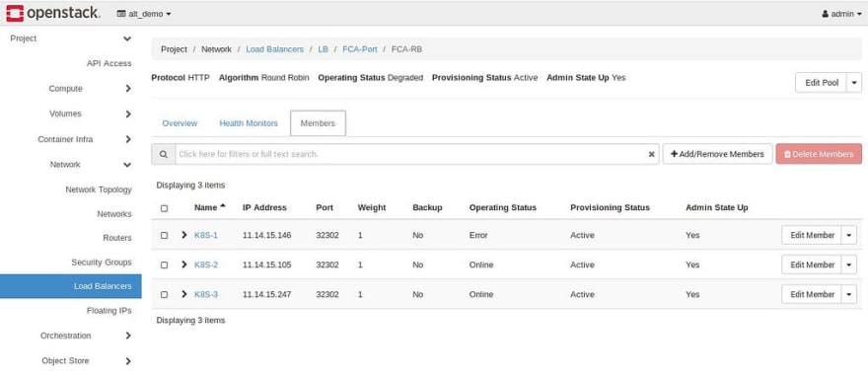This screenshot has height=377, width=868.
Task: Open Routers in the sidebar
Action: click(116, 238)
